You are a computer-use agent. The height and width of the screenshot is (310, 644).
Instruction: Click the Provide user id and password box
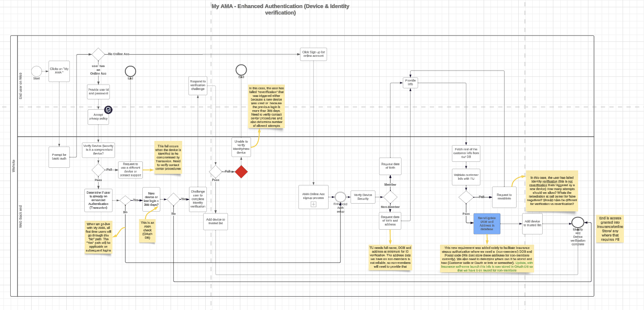[x=98, y=92]
